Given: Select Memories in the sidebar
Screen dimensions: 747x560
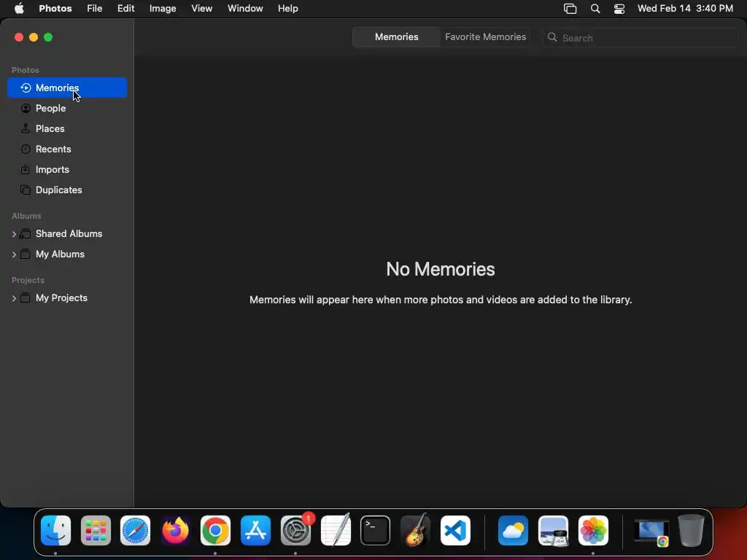Looking at the screenshot, I should coord(67,87).
